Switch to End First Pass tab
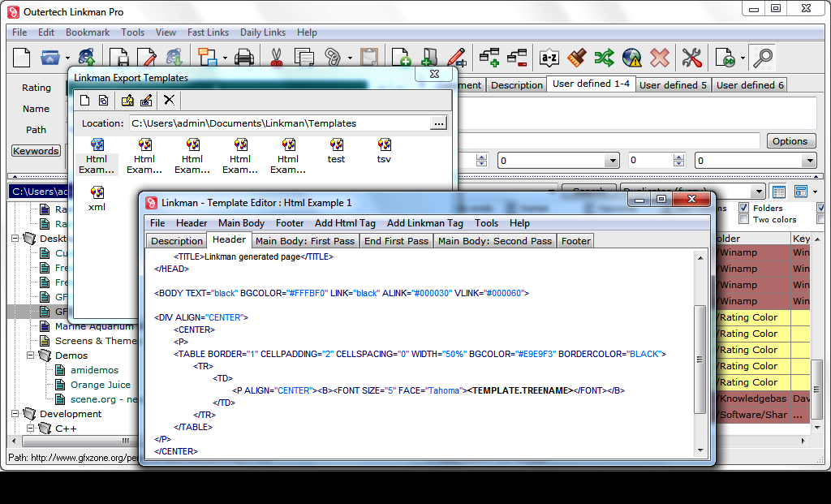 [396, 241]
